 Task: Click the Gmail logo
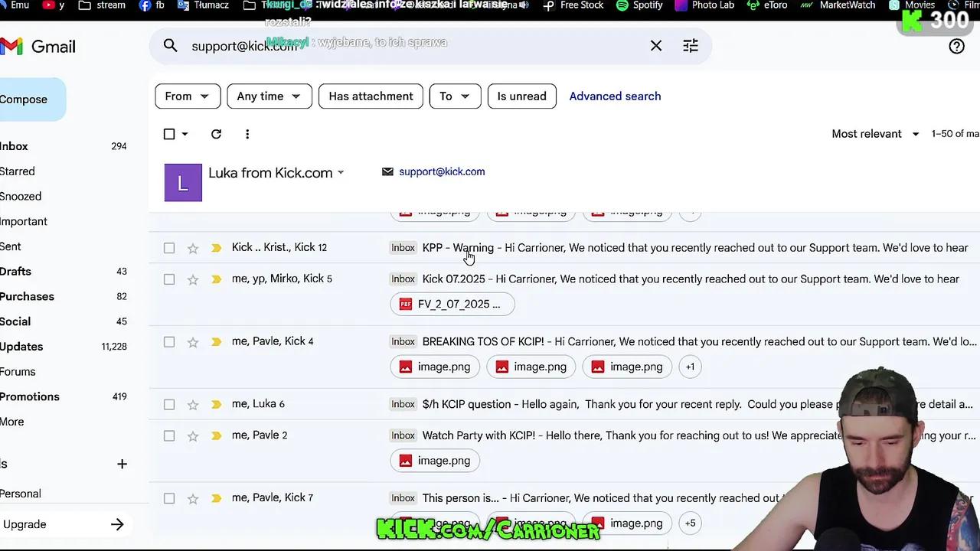(38, 47)
